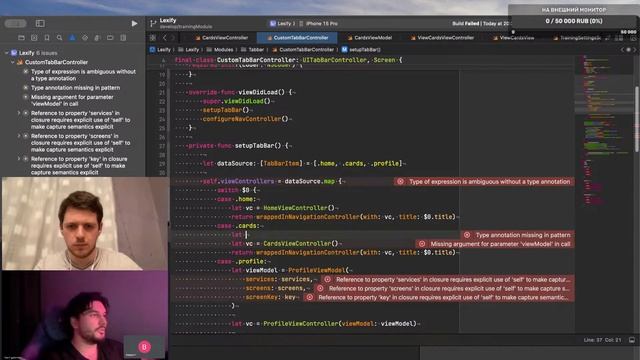Open the Find navigator magnifier icon
640x360 pixels.
click(x=60, y=38)
